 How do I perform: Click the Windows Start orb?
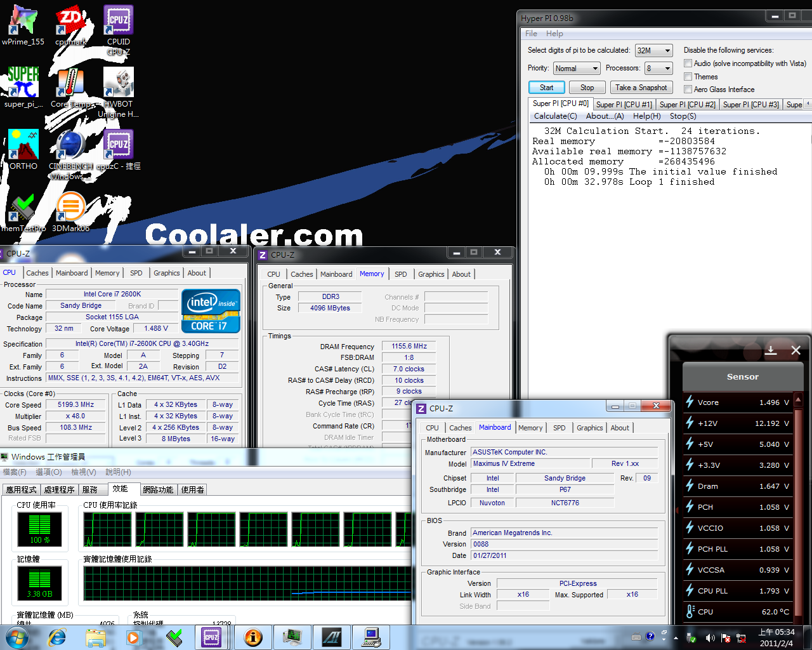pos(16,637)
